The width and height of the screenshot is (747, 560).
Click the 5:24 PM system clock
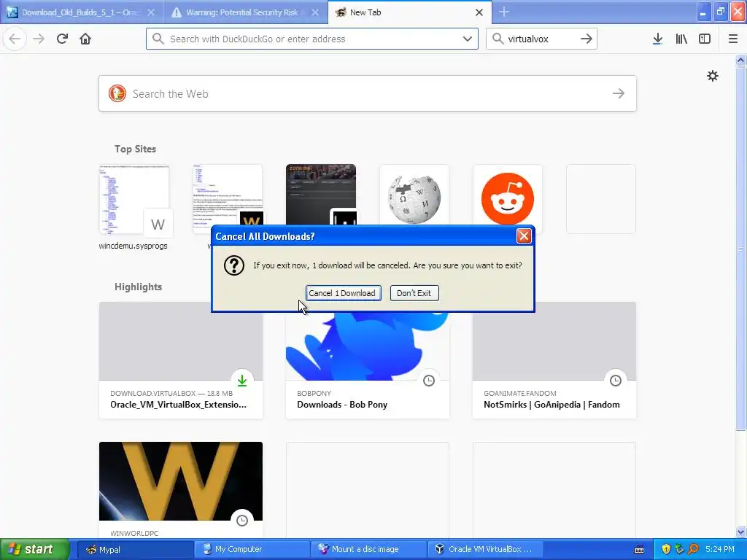720,549
